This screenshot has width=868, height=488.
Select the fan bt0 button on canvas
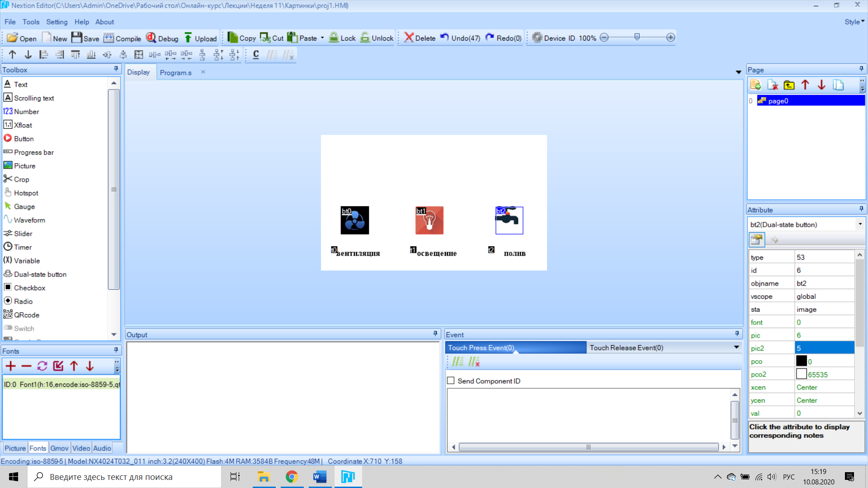pos(354,221)
